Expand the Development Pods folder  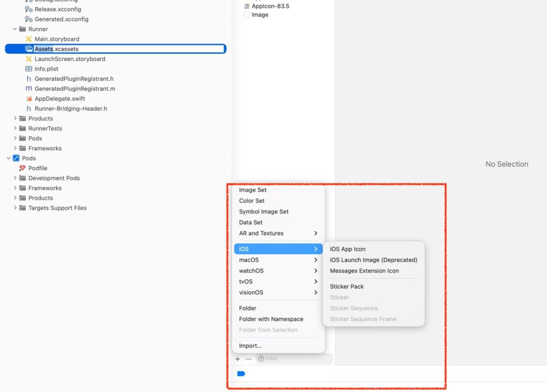15,178
